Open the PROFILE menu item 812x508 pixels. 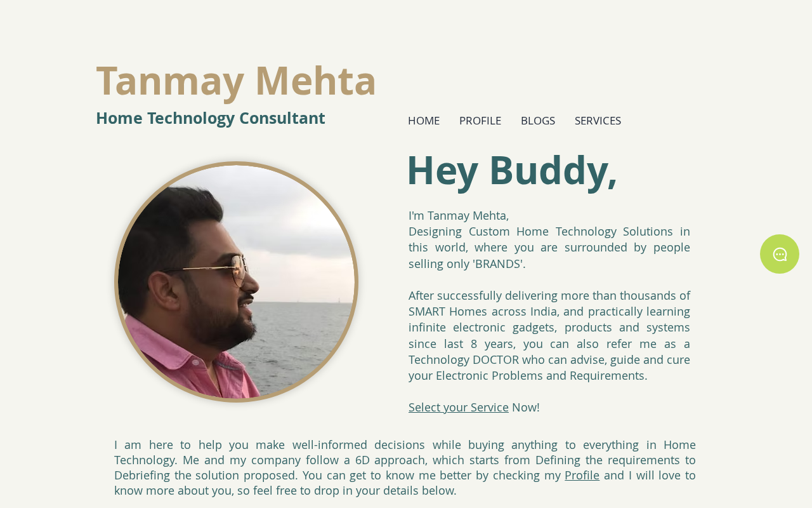(x=480, y=121)
